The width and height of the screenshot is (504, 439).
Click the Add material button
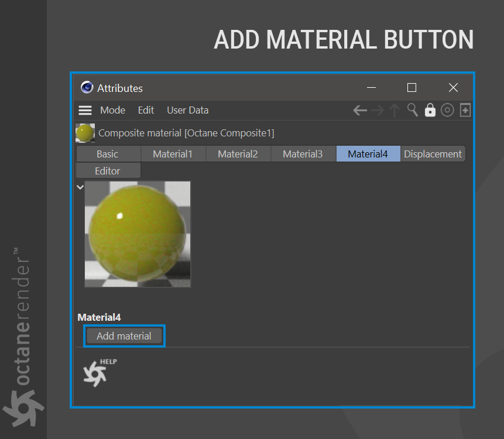point(124,336)
